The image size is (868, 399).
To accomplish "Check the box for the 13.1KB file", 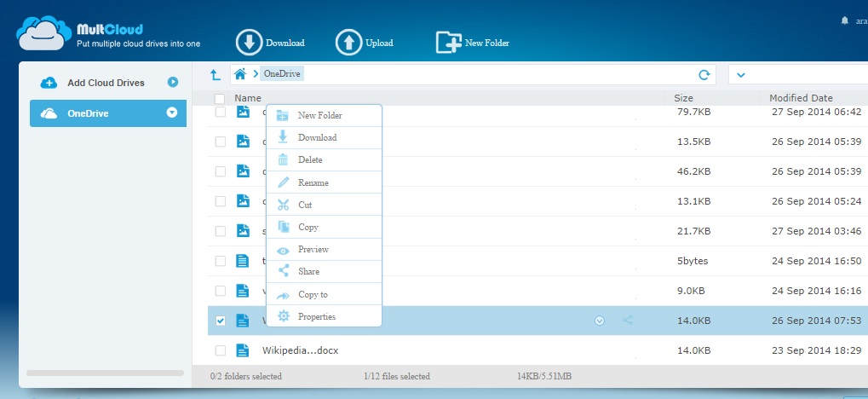I will (x=221, y=200).
